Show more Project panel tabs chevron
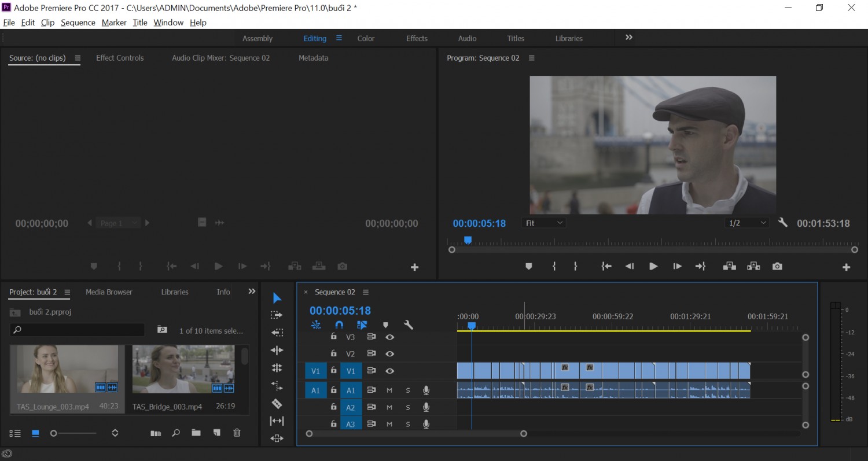Screen dimensions: 868x461 (x=252, y=292)
